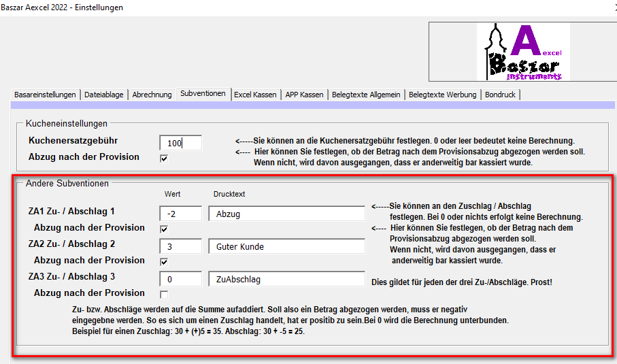This screenshot has width=617, height=364.
Task: Select the Subventionen tab
Action: point(203,94)
